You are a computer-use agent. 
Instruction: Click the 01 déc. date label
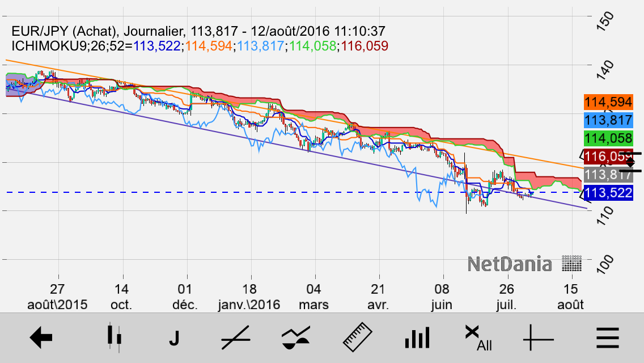(x=185, y=297)
